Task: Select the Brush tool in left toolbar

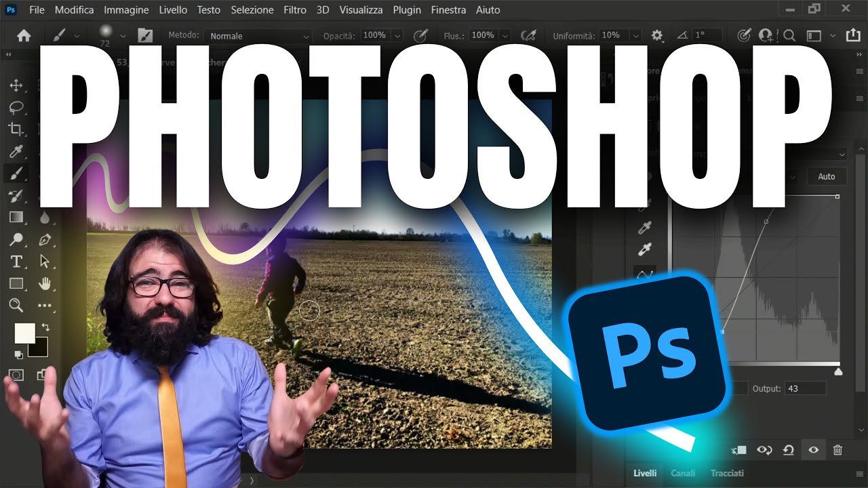Action: (16, 174)
